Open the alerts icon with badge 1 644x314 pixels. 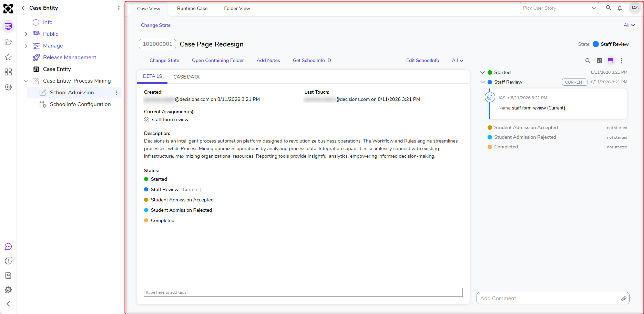(8, 261)
